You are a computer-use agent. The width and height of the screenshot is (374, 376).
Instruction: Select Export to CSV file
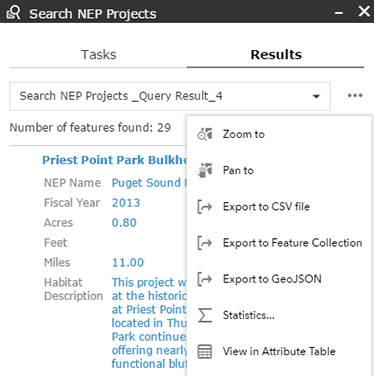pyautogui.click(x=266, y=207)
